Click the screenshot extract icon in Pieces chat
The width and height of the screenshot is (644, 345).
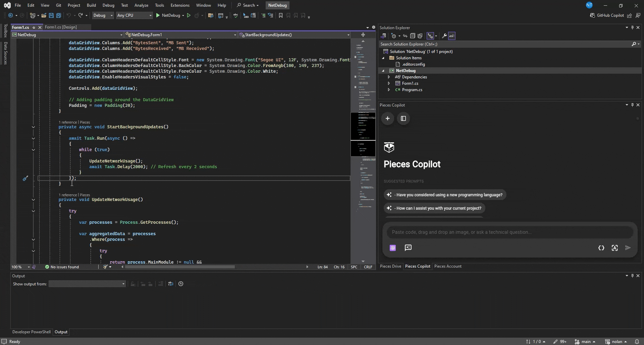tap(614, 248)
